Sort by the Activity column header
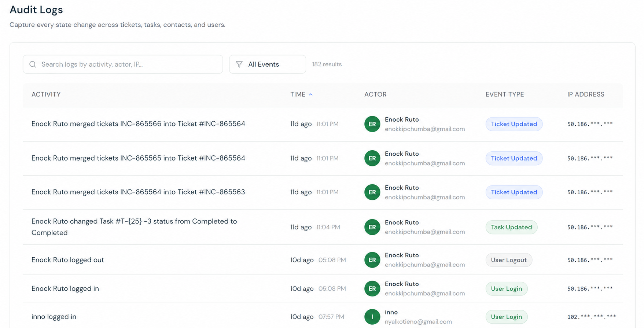644x328 pixels. coord(46,95)
